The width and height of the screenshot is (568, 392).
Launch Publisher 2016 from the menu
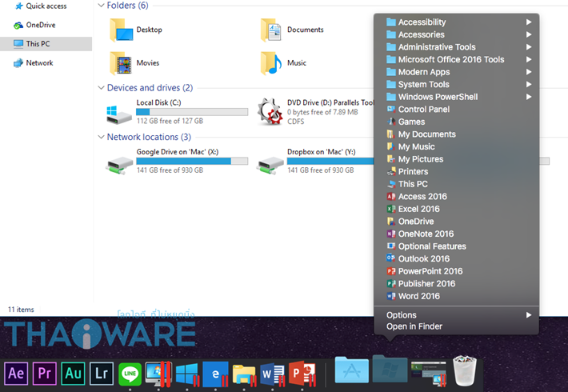457,284
